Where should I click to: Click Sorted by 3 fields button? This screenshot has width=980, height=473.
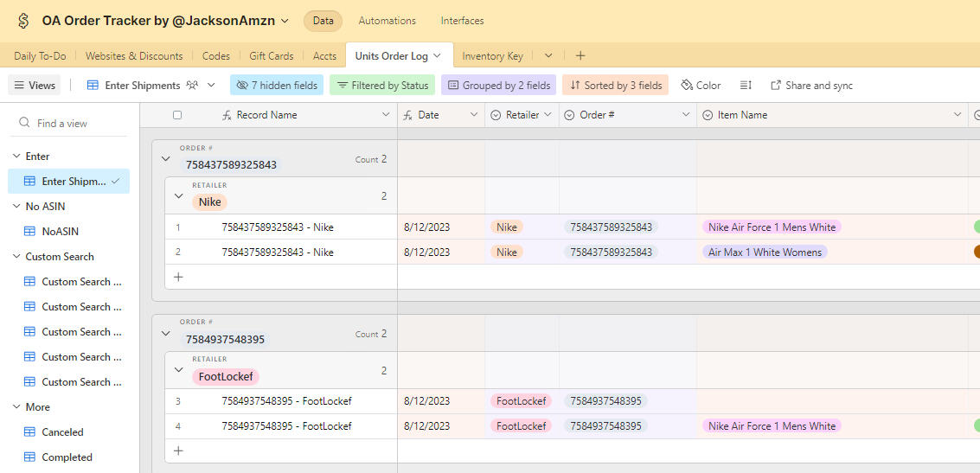[x=615, y=86]
